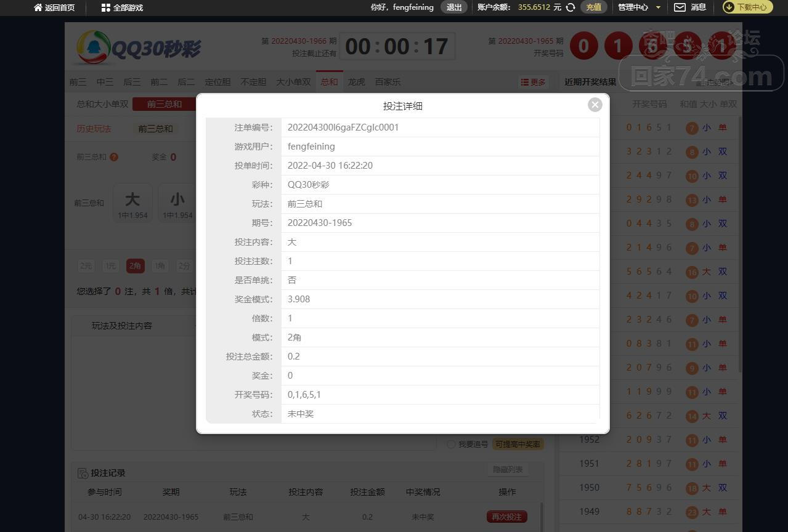The image size is (788, 532).
Task: Switch to the 龙虎 tab
Action: 356,82
